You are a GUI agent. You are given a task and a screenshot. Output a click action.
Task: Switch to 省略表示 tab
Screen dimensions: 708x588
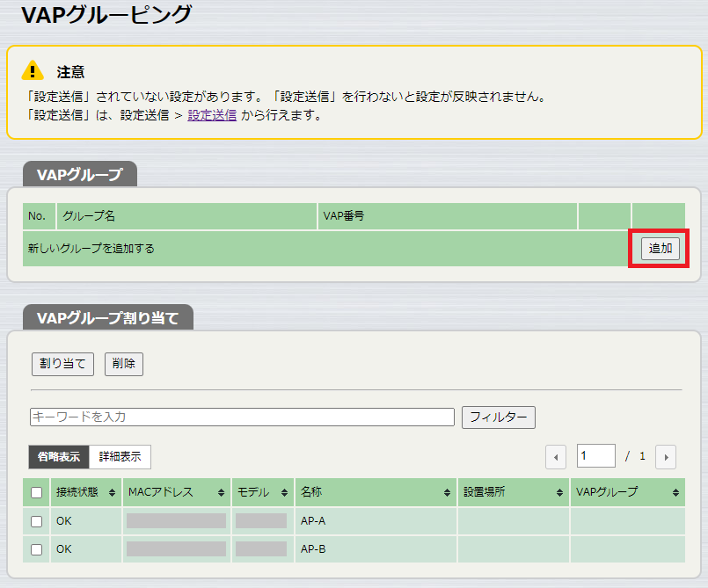[x=59, y=457]
